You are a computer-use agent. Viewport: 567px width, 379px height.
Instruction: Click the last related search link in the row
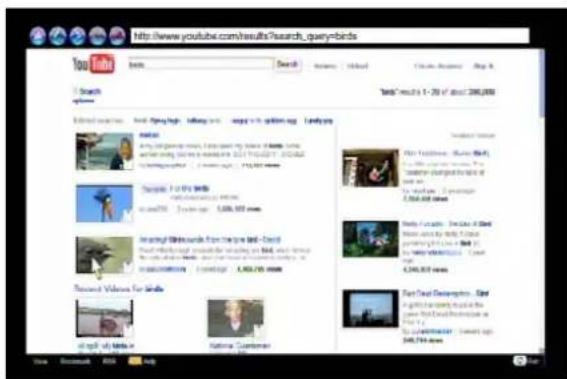[319, 121]
